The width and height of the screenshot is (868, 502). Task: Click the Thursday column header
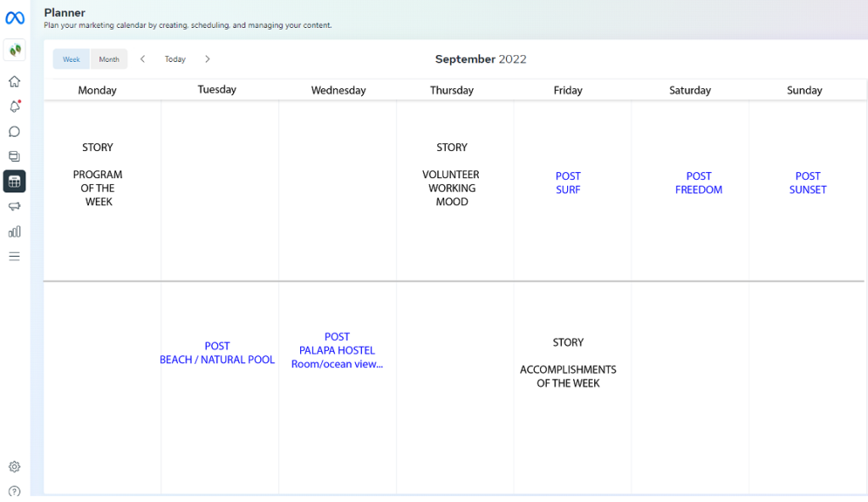click(452, 91)
